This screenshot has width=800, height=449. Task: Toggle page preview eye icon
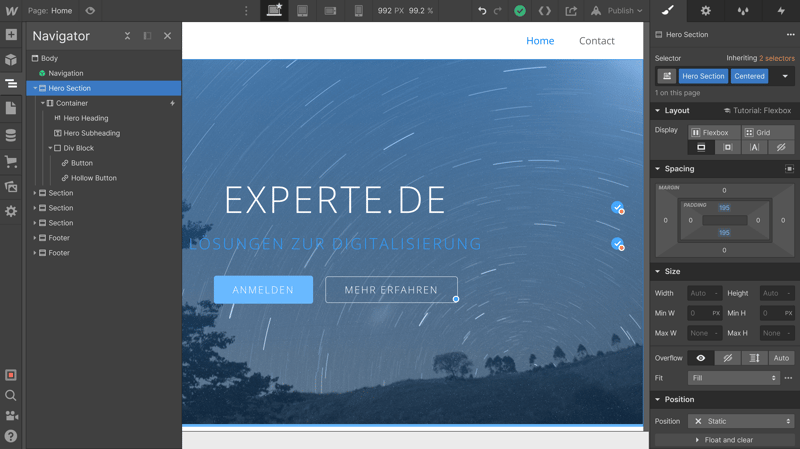coord(90,11)
